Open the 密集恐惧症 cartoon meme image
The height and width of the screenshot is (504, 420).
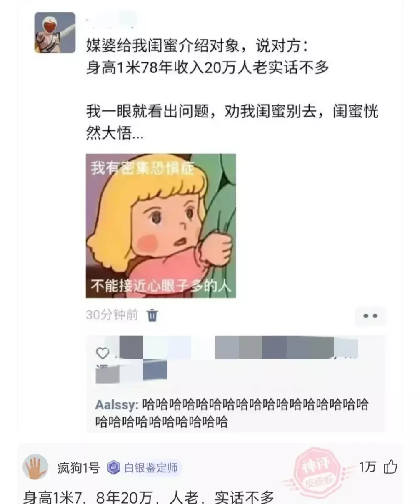pos(161,226)
